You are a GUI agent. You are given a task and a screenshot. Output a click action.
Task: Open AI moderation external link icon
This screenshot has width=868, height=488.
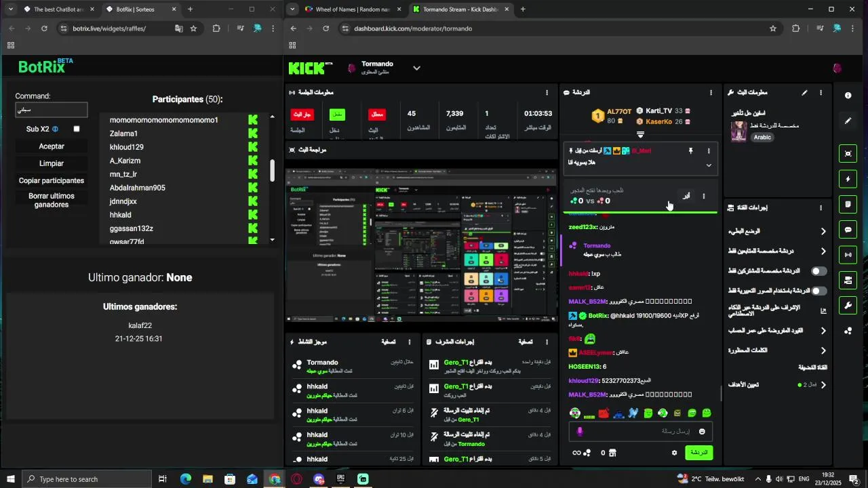823,311
